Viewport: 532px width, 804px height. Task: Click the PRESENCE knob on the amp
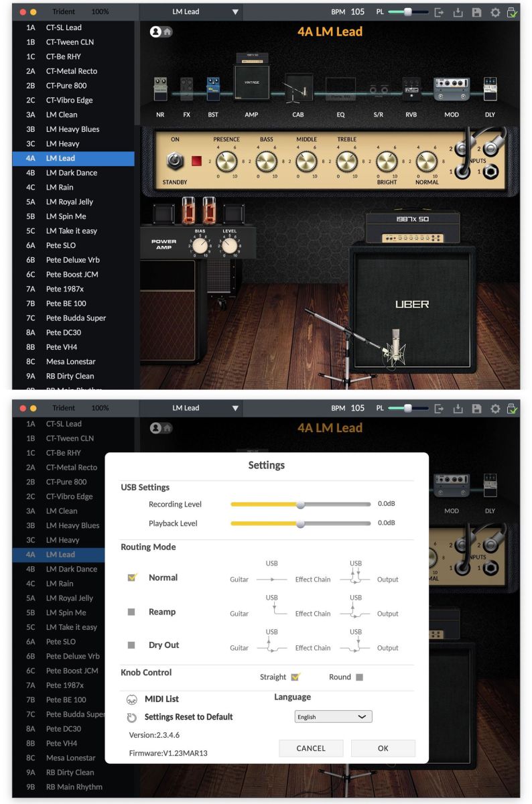(226, 161)
